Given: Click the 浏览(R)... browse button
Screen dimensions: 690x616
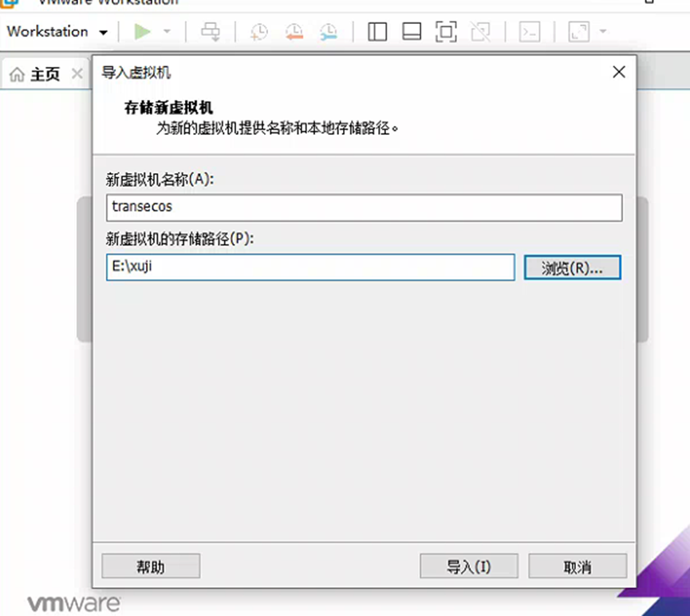Looking at the screenshot, I should [572, 267].
